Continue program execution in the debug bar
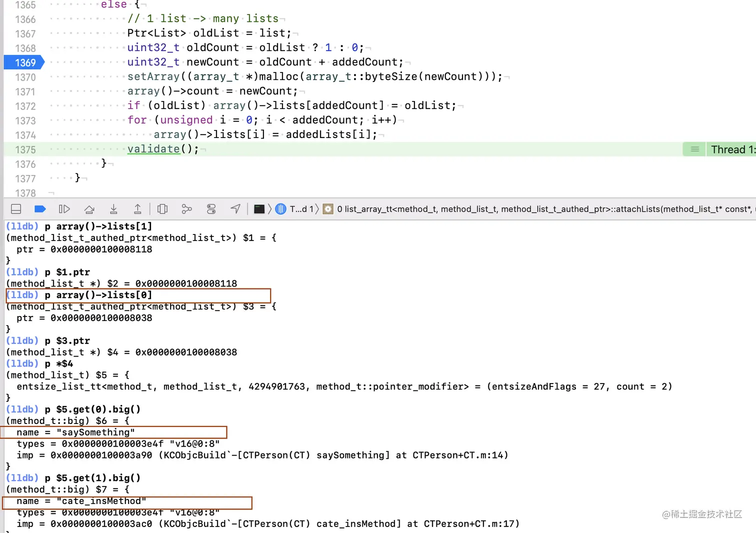The image size is (756, 533). pyautogui.click(x=64, y=209)
